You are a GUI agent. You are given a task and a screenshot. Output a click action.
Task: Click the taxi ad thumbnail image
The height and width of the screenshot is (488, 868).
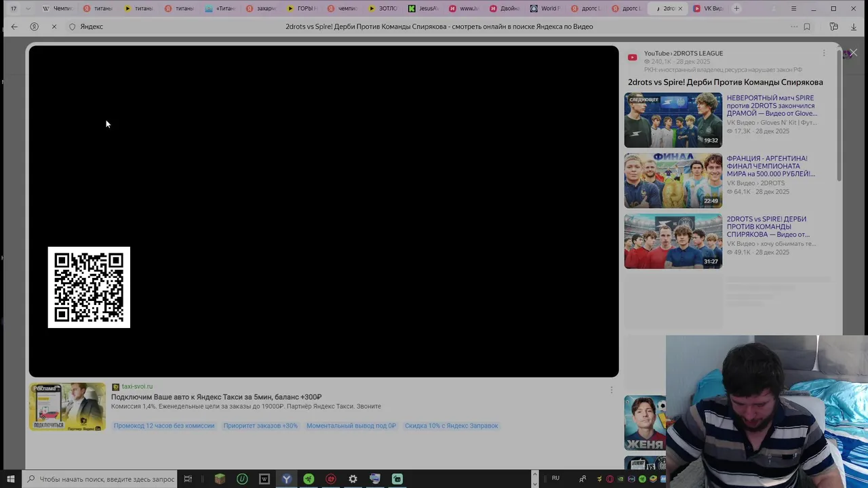pos(67,407)
